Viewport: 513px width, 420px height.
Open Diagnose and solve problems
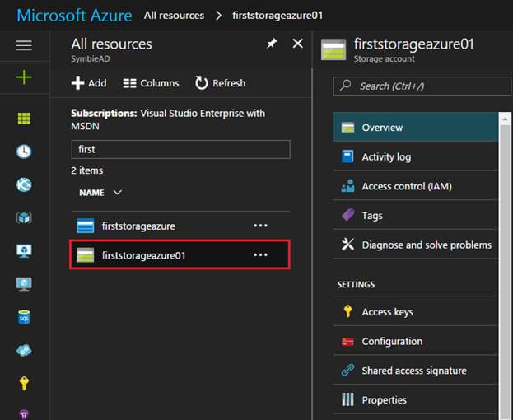[x=416, y=245]
